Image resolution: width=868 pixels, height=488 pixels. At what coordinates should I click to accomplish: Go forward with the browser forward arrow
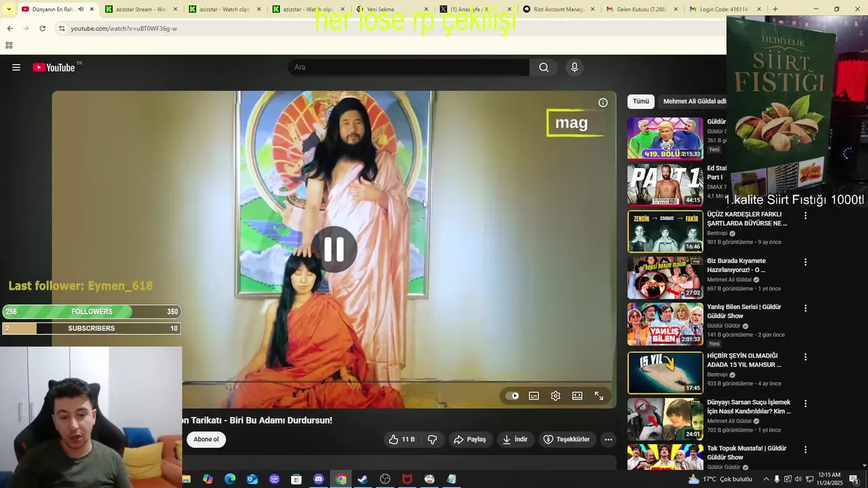26,28
